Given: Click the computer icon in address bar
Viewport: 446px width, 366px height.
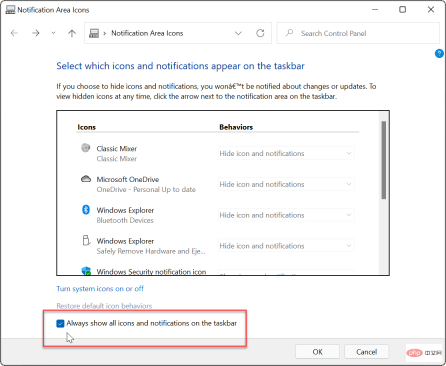Looking at the screenshot, I should click(94, 33).
